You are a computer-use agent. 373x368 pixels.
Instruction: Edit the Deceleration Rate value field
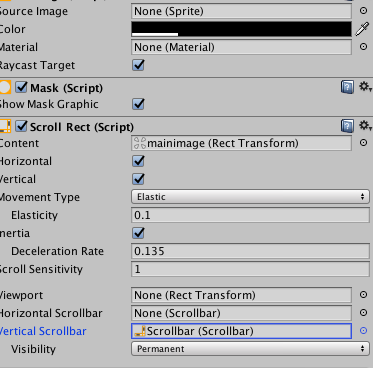pyautogui.click(x=250, y=251)
